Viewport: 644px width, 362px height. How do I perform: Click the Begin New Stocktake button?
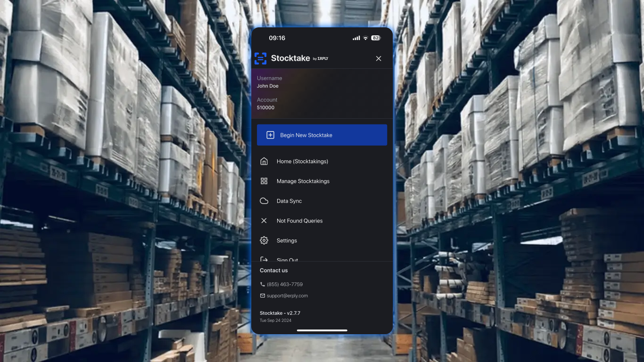coord(322,135)
